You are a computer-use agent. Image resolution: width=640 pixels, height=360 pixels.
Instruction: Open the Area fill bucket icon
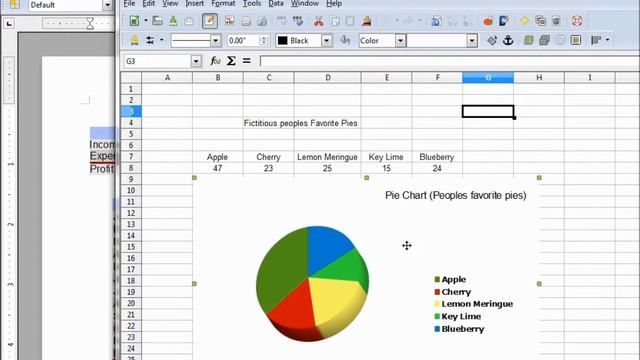(x=345, y=40)
